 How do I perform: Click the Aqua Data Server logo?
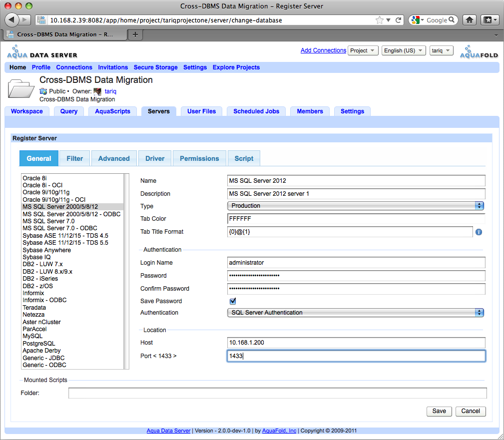point(42,52)
